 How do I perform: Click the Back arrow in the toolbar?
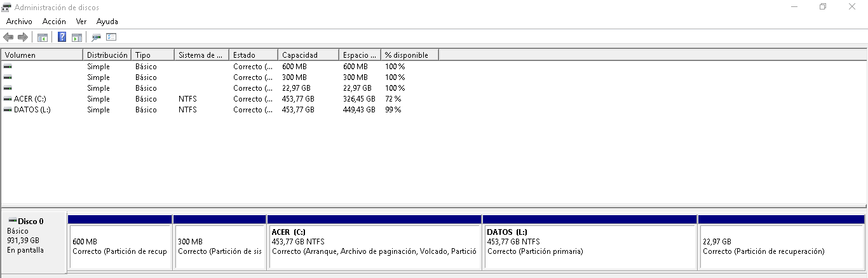click(x=8, y=37)
